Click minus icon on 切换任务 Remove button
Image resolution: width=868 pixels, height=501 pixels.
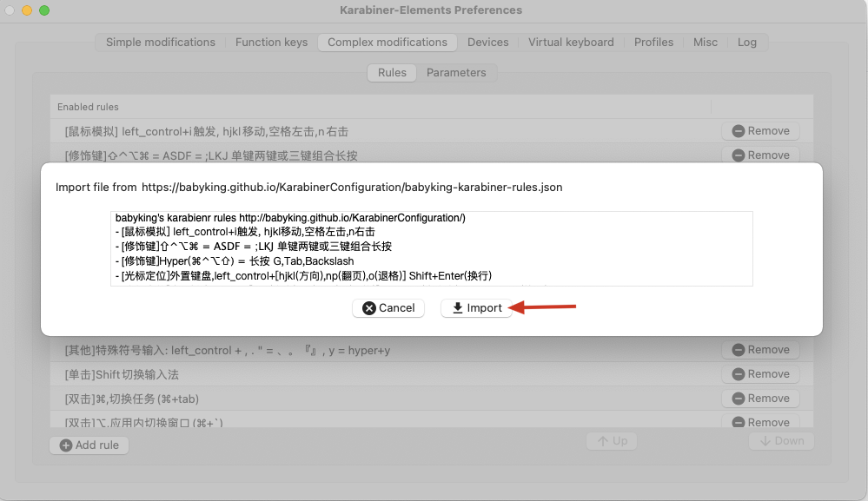pos(739,399)
